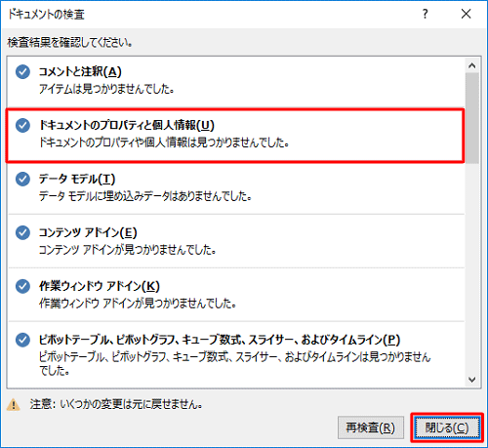Click the scrollbar up arrow
This screenshot has height=448, width=488.
click(472, 65)
